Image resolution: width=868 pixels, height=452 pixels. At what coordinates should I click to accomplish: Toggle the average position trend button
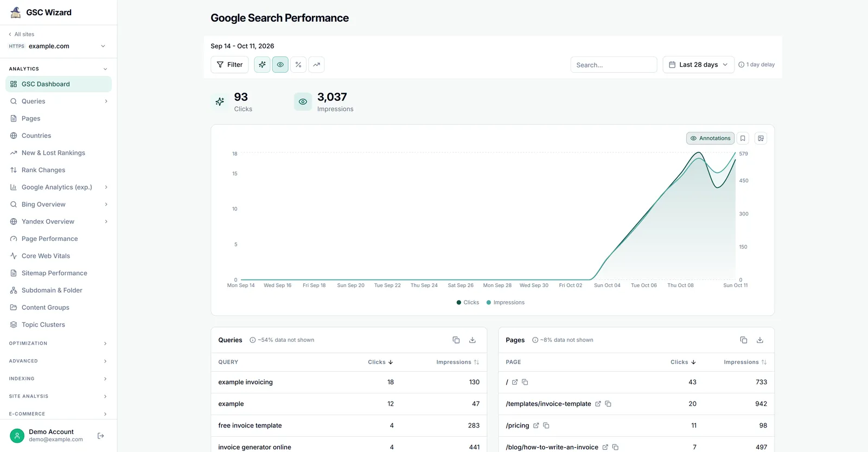tap(316, 65)
